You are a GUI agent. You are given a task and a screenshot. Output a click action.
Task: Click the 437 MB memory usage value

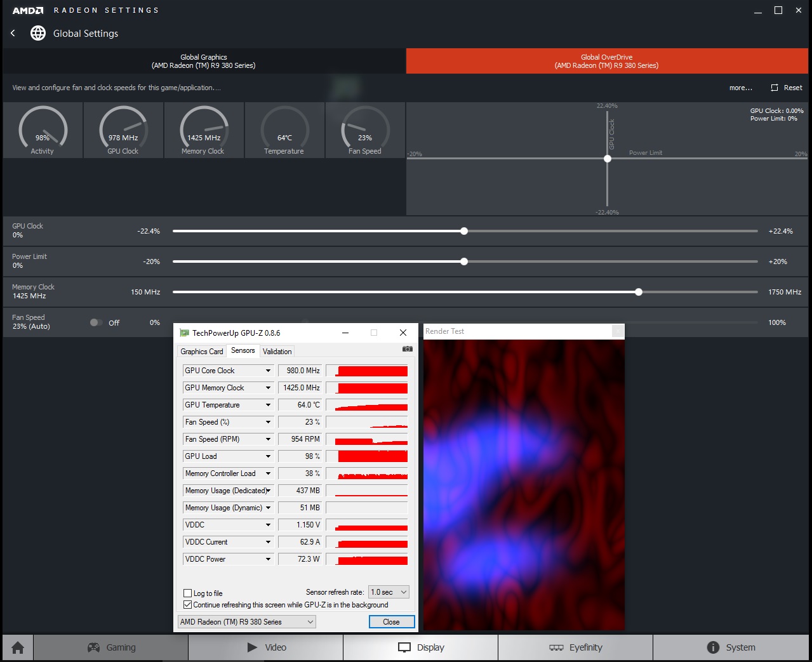click(300, 491)
